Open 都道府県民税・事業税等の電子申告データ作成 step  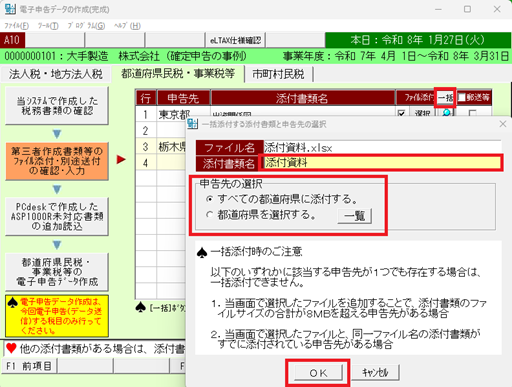[x=57, y=272]
